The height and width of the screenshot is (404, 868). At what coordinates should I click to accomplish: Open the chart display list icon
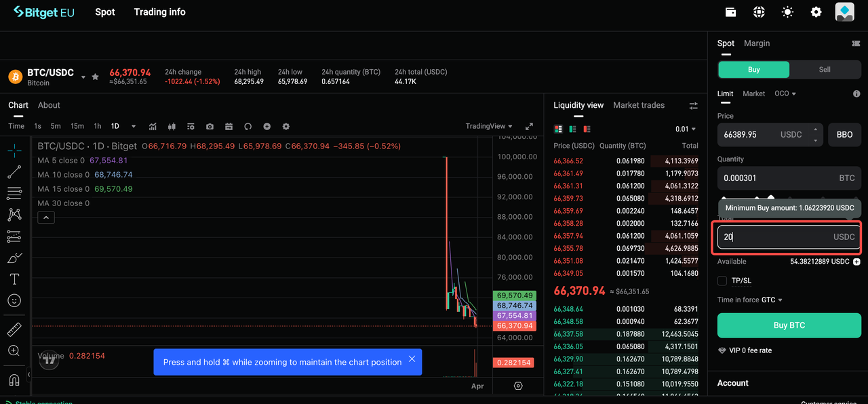click(191, 126)
